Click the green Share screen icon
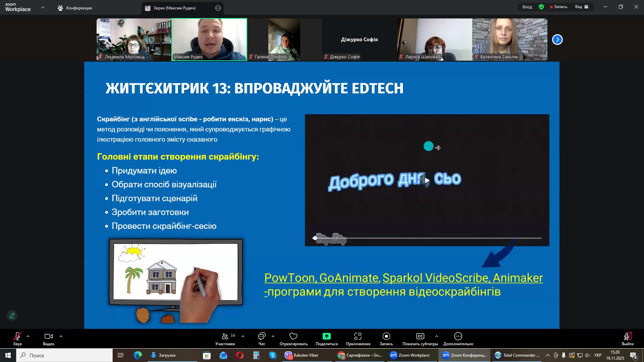The width and height of the screenshot is (644, 362). point(326,336)
